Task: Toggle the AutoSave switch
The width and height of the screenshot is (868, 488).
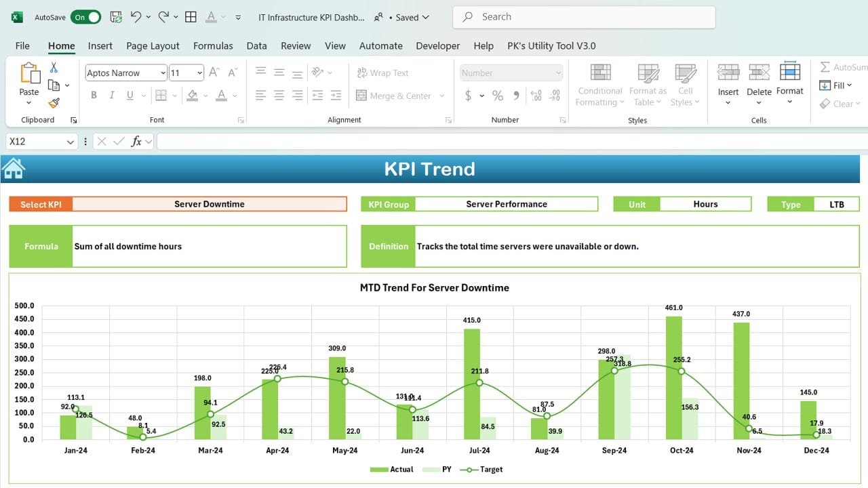Action: click(87, 17)
